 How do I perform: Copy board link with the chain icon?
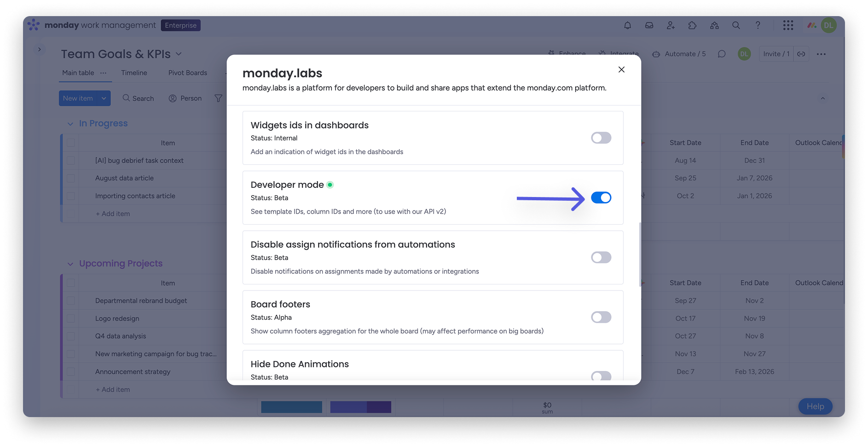[801, 54]
